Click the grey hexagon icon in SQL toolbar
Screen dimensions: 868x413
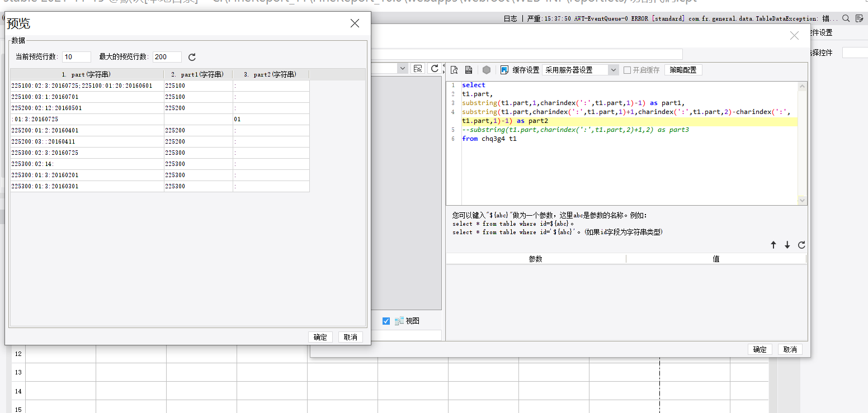point(487,70)
